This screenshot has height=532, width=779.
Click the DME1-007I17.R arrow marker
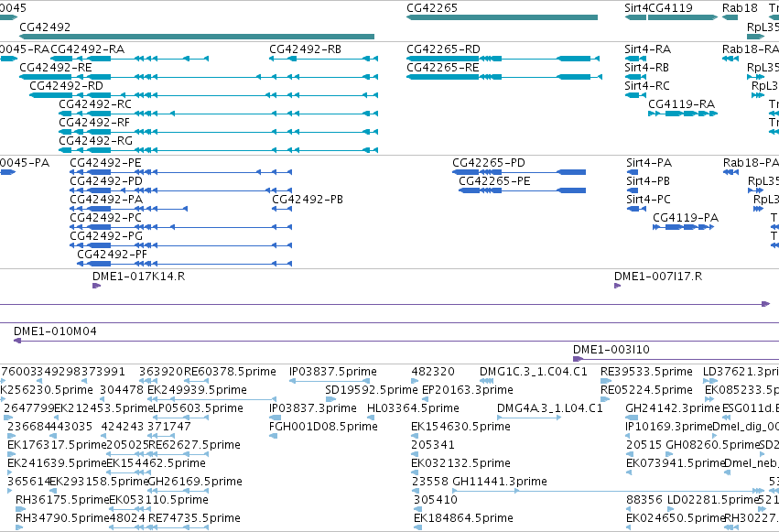[618, 286]
